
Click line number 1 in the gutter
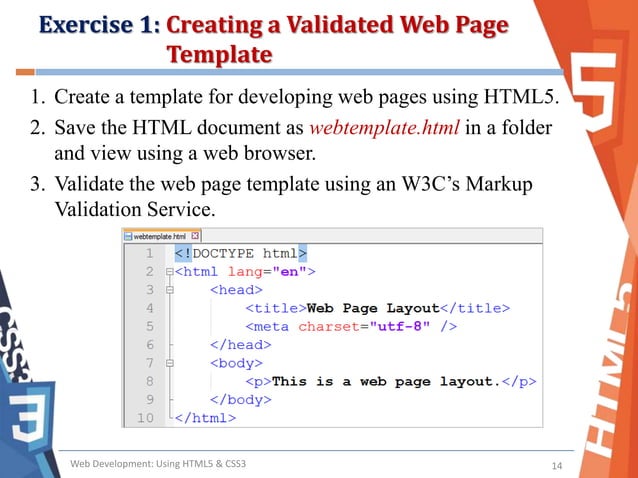coord(149,253)
